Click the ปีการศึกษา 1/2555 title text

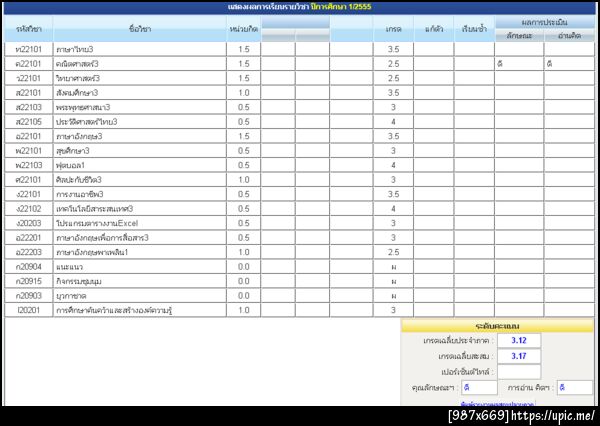(x=341, y=7)
